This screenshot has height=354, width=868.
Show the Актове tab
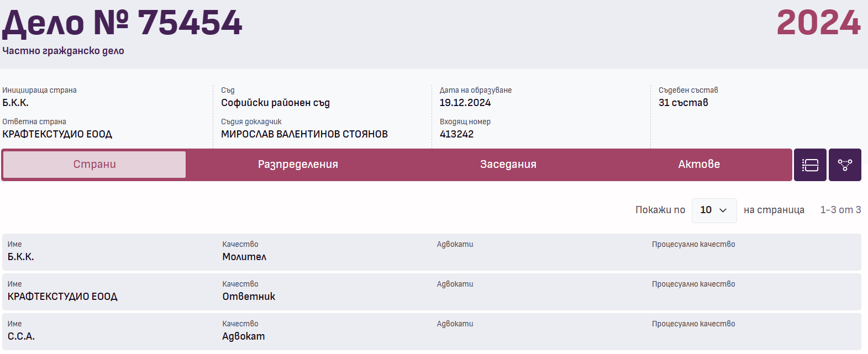click(699, 165)
